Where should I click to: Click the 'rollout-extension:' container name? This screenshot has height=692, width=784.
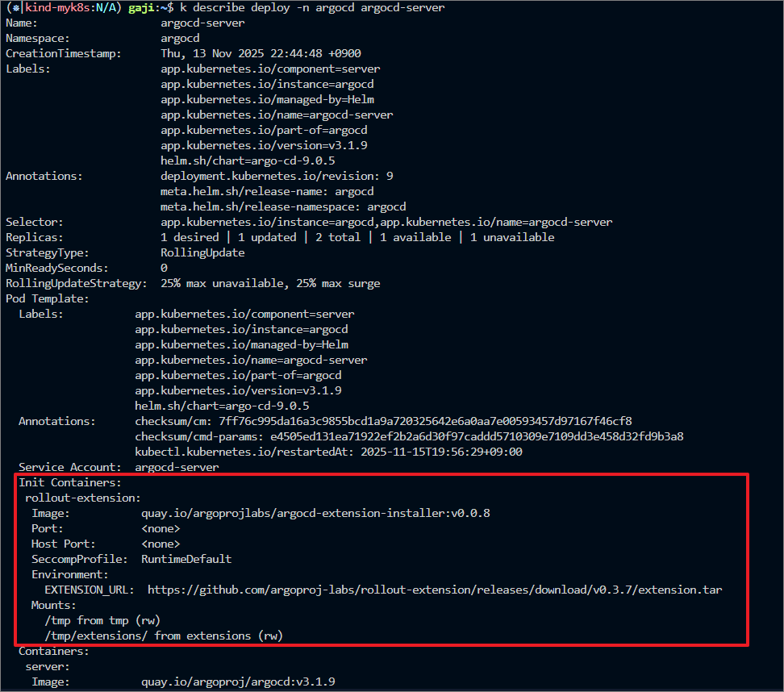83,498
